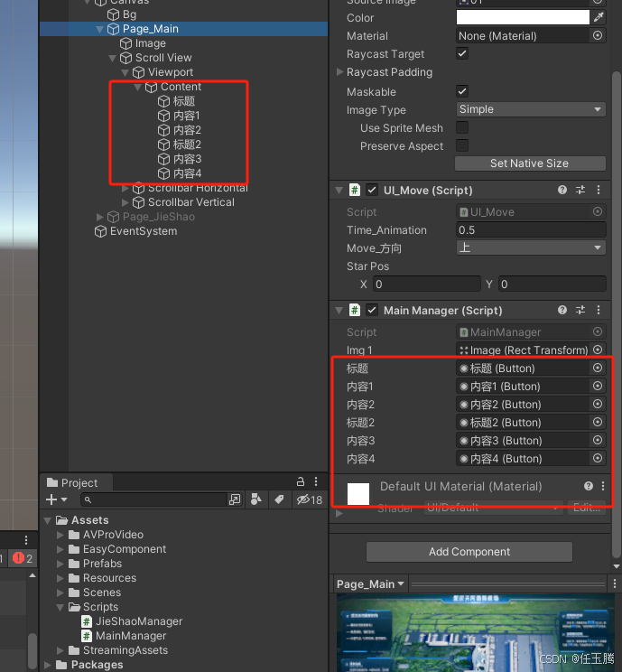The width and height of the screenshot is (622, 672).
Task: Click the Star Pos Y input field
Action: coord(552,284)
